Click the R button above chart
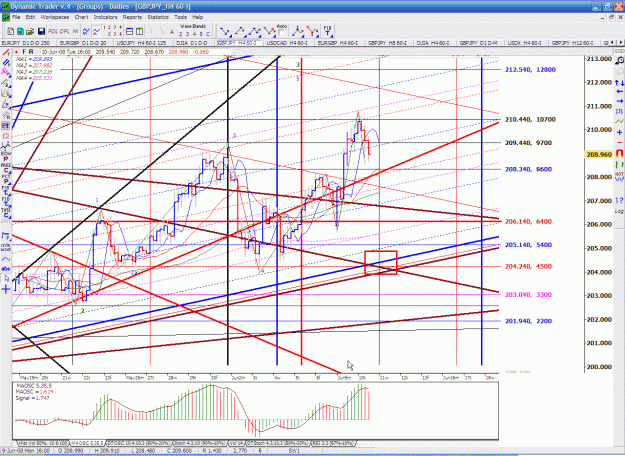 [x=31, y=52]
